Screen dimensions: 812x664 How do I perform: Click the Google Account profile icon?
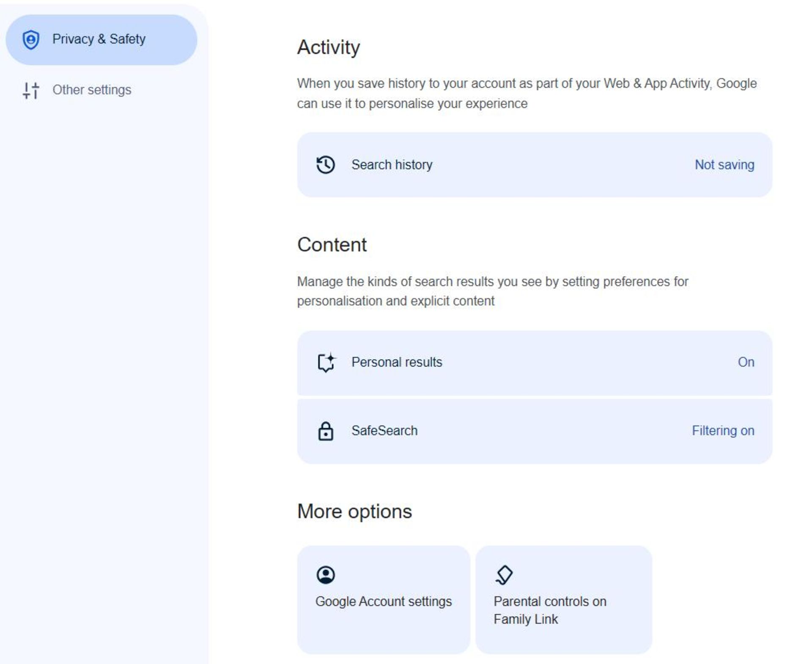click(326, 575)
